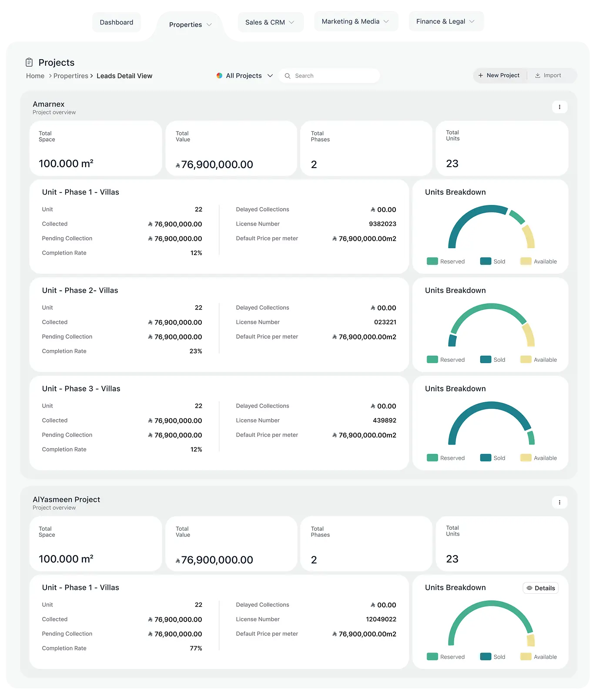Click the Amarnex project title
The image size is (596, 700).
point(49,104)
